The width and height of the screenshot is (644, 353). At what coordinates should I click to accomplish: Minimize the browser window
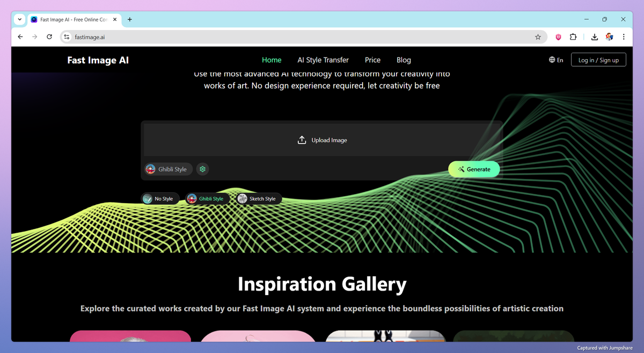click(x=586, y=19)
